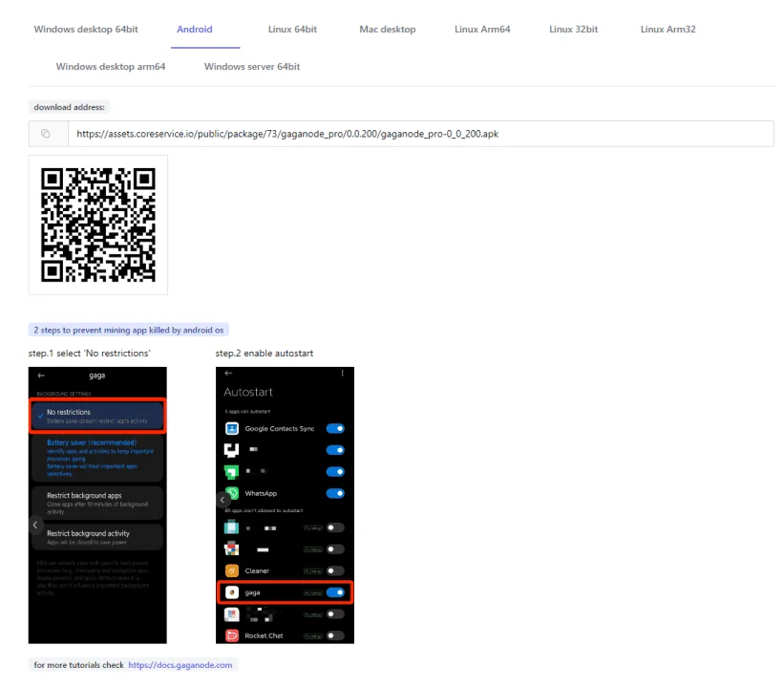Select 'Battery saver (recommended)' option
The height and width of the screenshot is (688, 784).
[97, 459]
